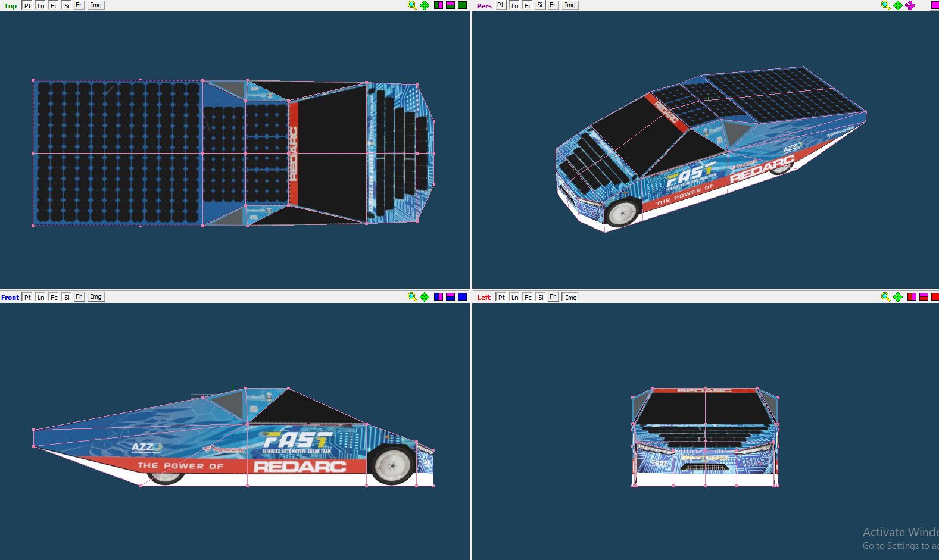The height and width of the screenshot is (560, 939).
Task: Click the zoom magnifier in Top view
Action: pyautogui.click(x=412, y=5)
